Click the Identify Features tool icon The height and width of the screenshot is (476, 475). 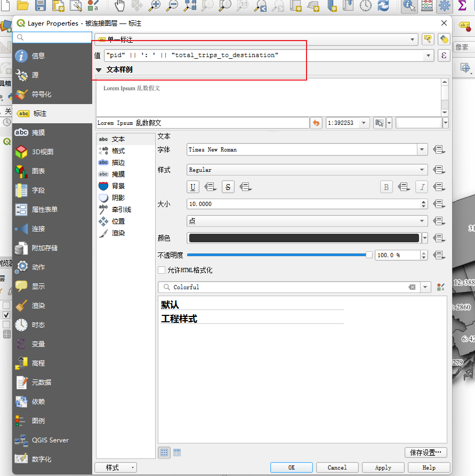tap(409, 5)
